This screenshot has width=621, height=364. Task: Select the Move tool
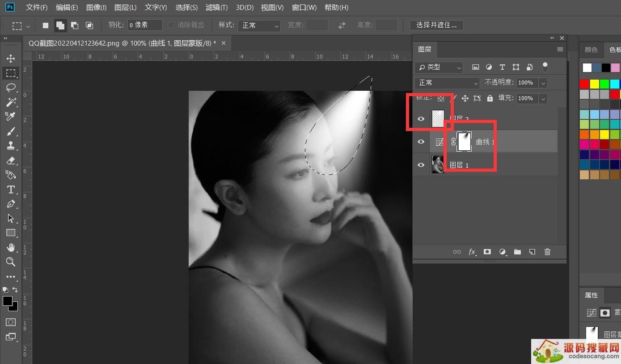(x=11, y=58)
